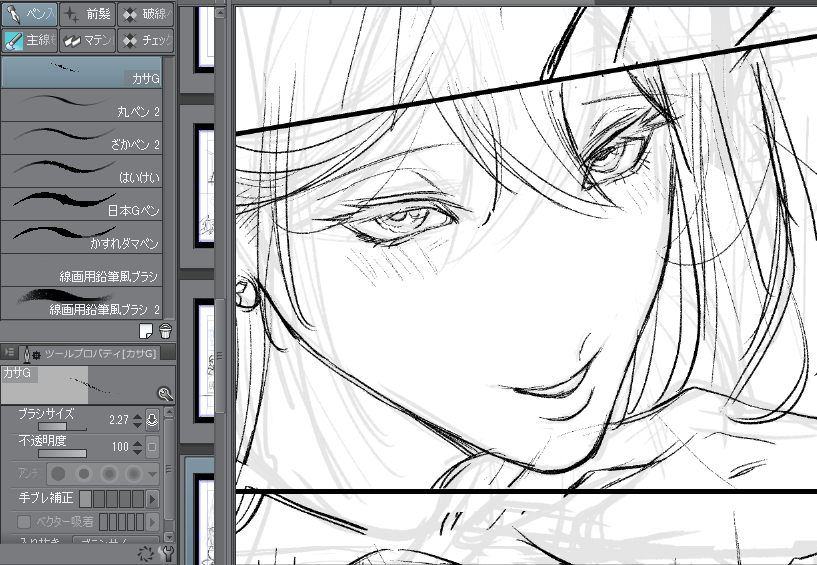Viewport: 817px width, 565px height.
Task: Open brush size dynamics settings
Action: 152,420
